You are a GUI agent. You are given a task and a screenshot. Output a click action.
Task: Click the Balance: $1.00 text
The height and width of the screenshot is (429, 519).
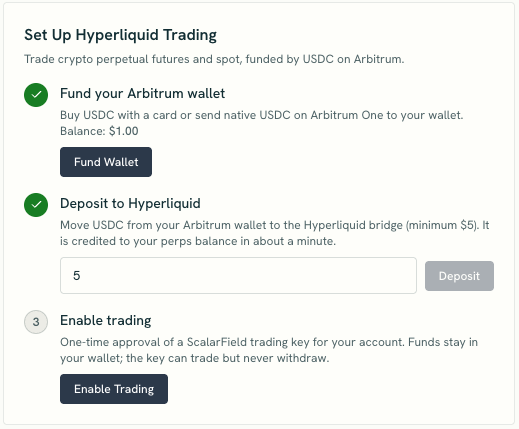click(99, 131)
